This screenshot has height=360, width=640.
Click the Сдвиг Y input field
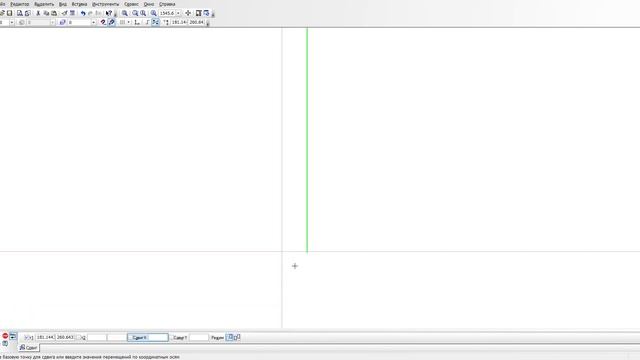[199, 338]
